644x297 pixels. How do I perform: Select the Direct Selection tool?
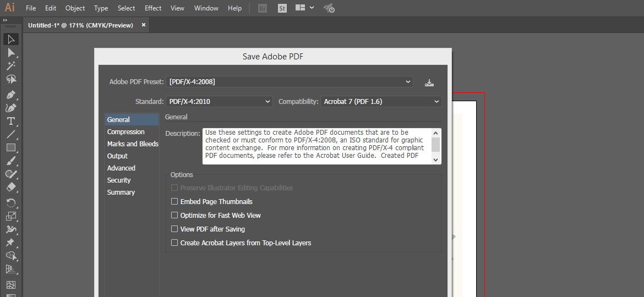[11, 52]
